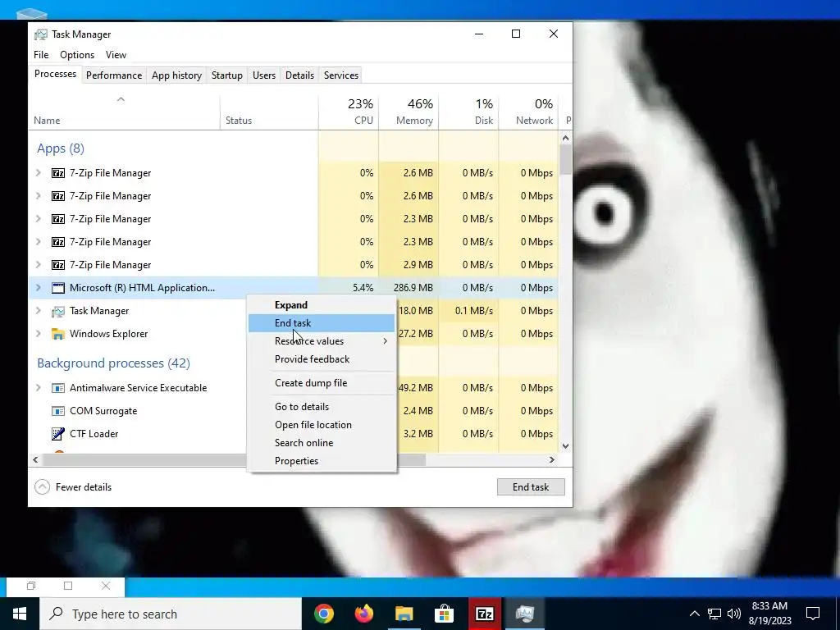
Task: Show hidden system tray icons
Action: [694, 614]
